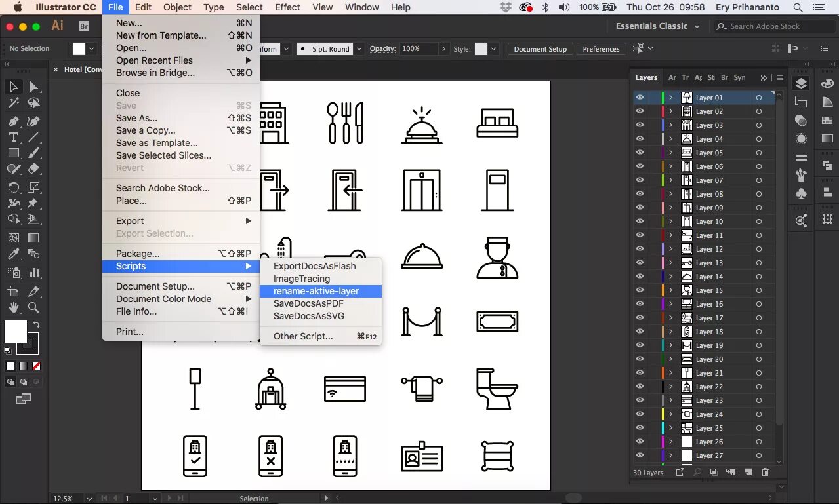839x504 pixels.
Task: Select the Direct Selection tool
Action: pos(33,87)
